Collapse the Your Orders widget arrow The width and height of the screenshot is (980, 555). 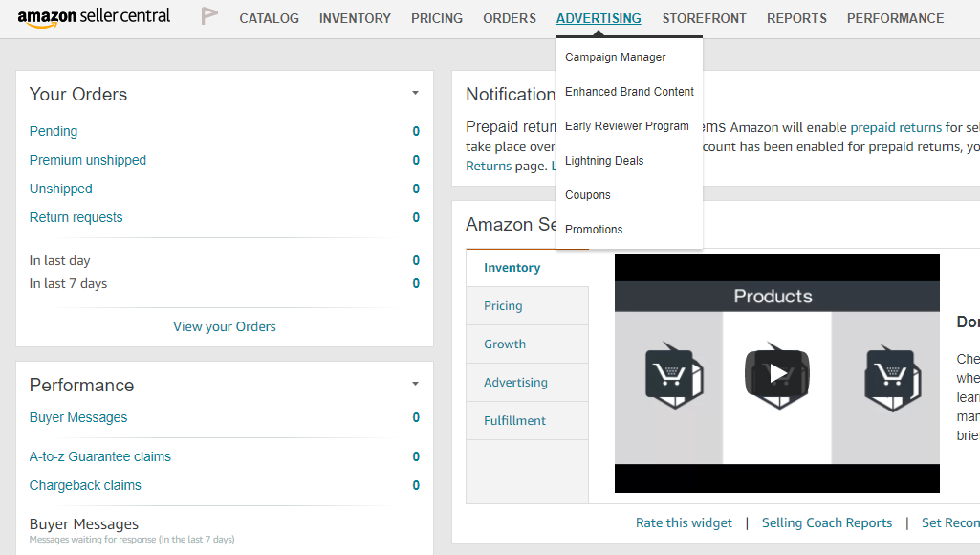pyautogui.click(x=415, y=93)
